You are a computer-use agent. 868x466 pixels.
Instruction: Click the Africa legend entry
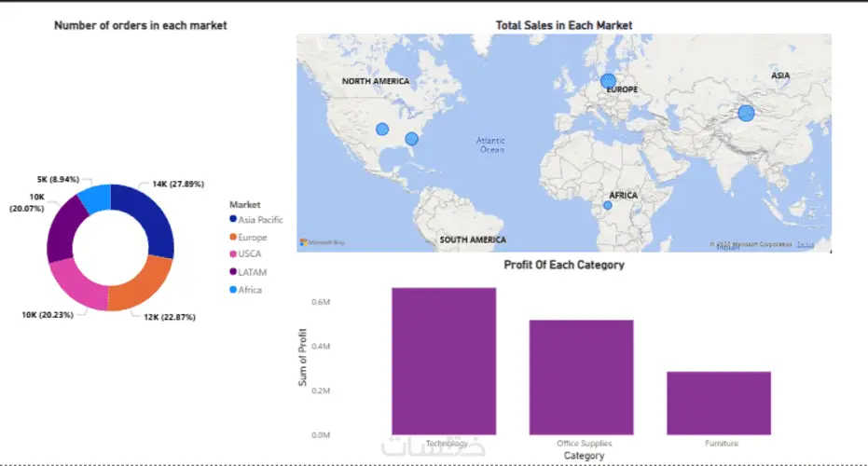251,290
